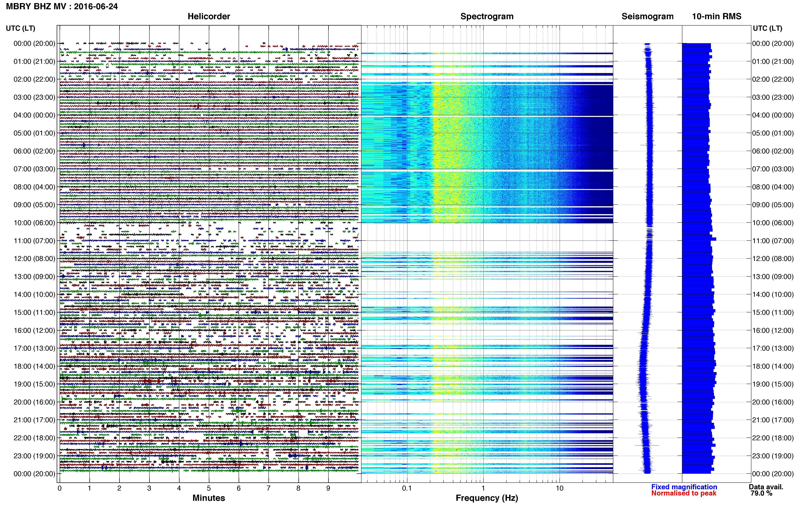Click the right 'UTC (LT)' axis label
The image size is (812, 508).
point(767,28)
